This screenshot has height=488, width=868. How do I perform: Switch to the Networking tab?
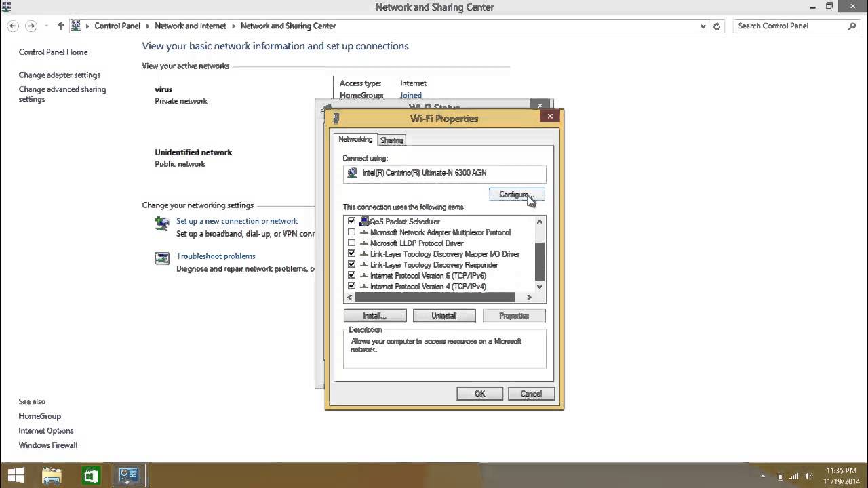(x=355, y=139)
